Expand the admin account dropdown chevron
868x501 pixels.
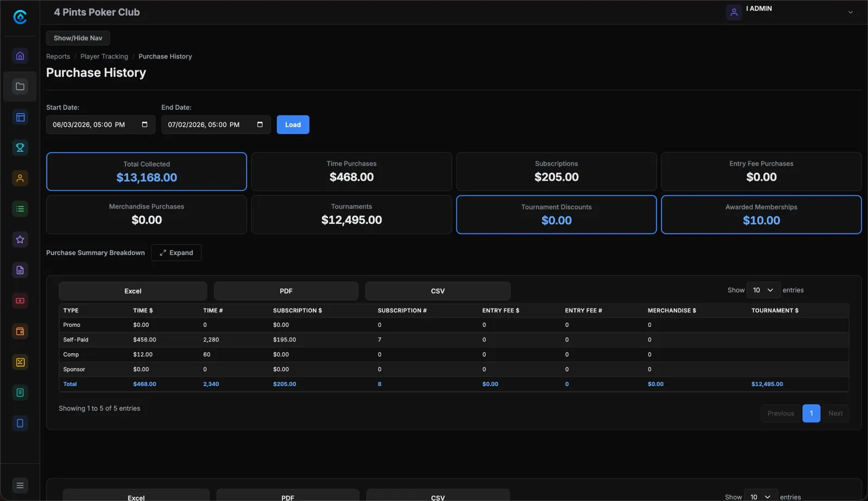click(x=851, y=12)
